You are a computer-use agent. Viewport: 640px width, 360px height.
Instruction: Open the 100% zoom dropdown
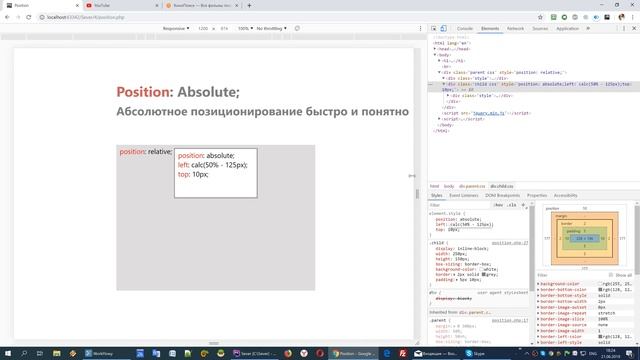click(245, 29)
